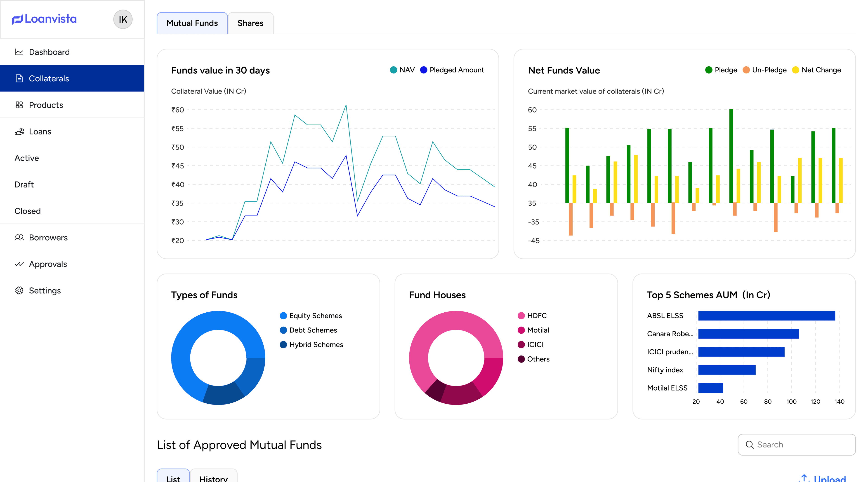This screenshot has height=482, width=868.
Task: Click the ABSL ELSS bar
Action: pos(767,316)
